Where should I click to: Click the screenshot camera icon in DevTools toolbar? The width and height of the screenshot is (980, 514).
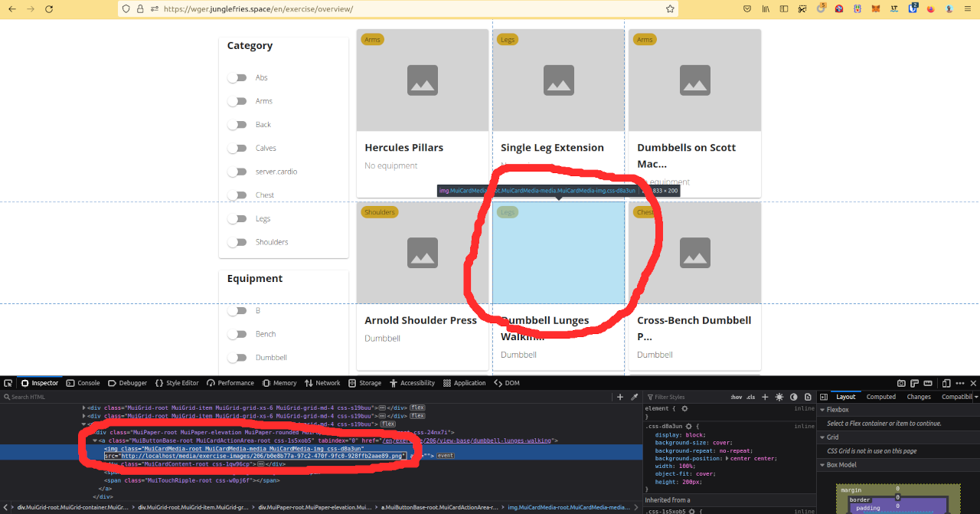pos(901,383)
